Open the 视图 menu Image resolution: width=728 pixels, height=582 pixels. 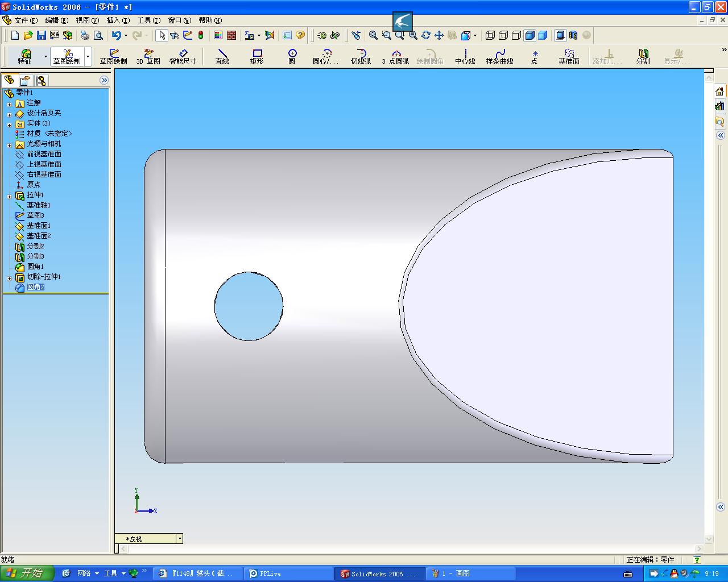(x=87, y=20)
